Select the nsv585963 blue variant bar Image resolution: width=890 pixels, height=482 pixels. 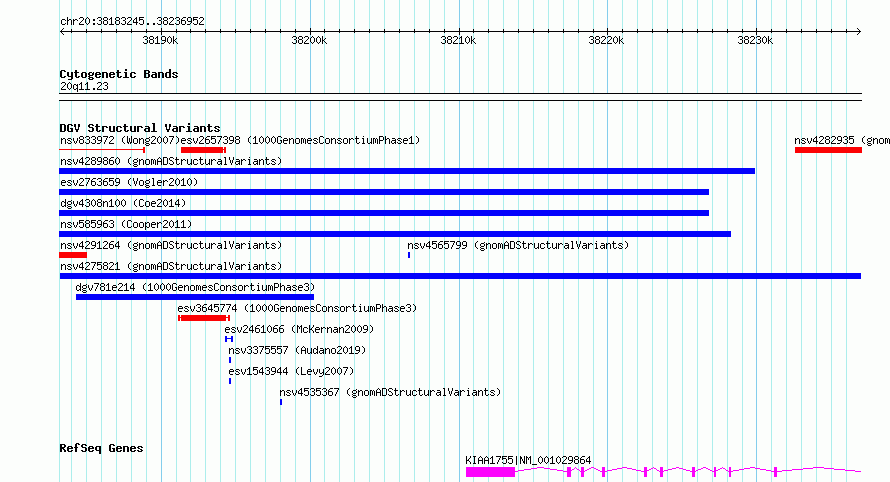click(395, 234)
